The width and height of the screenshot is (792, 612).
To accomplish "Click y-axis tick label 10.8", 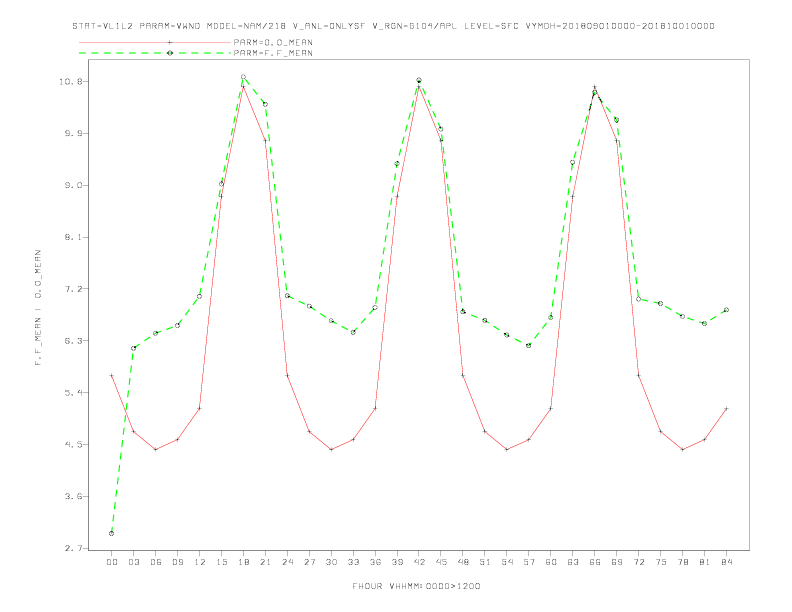I will pos(70,81).
